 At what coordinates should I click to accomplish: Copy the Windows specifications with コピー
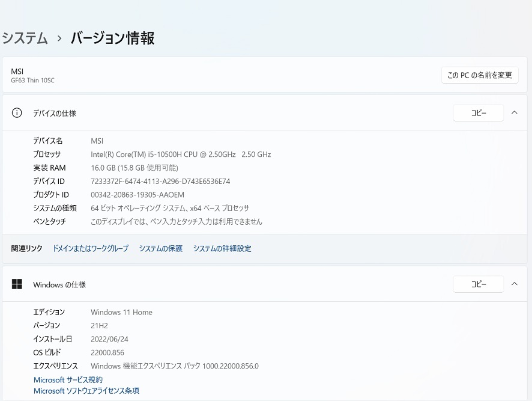pos(478,284)
